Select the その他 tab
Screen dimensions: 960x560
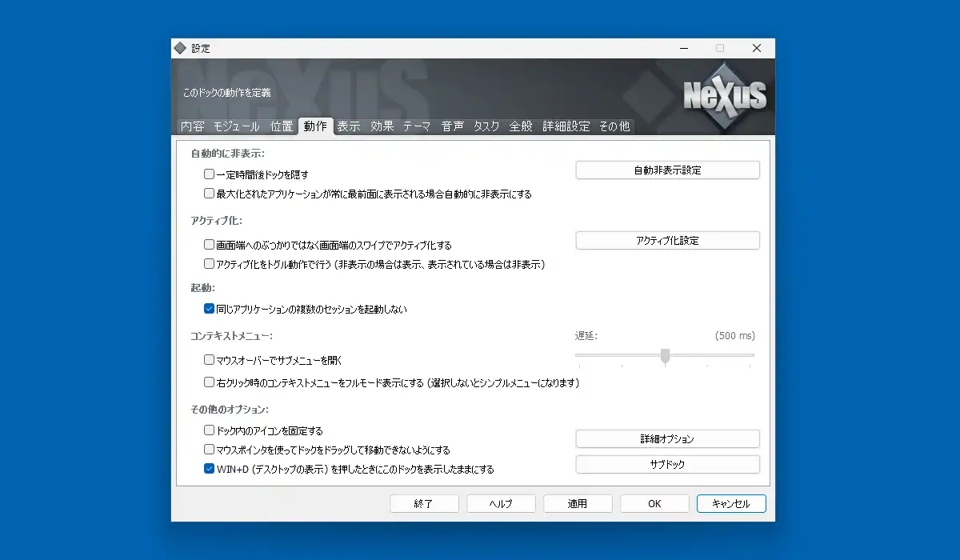(x=614, y=126)
